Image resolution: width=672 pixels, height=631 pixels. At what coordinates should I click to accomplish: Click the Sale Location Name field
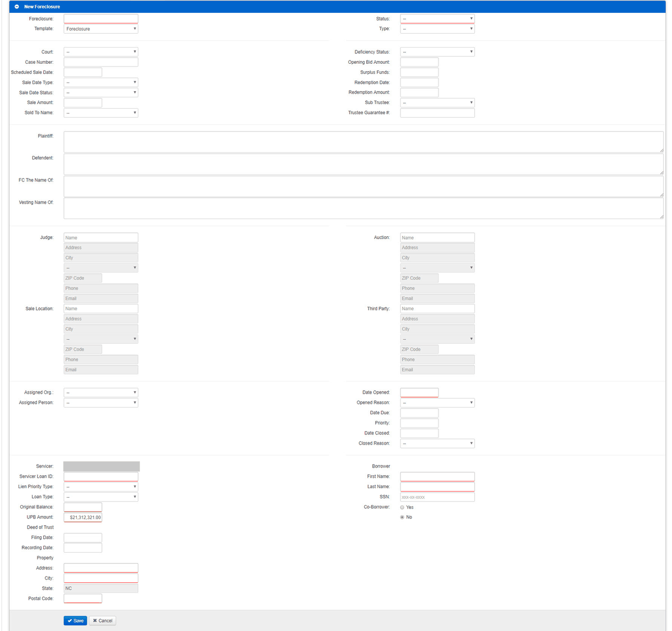pyautogui.click(x=101, y=309)
